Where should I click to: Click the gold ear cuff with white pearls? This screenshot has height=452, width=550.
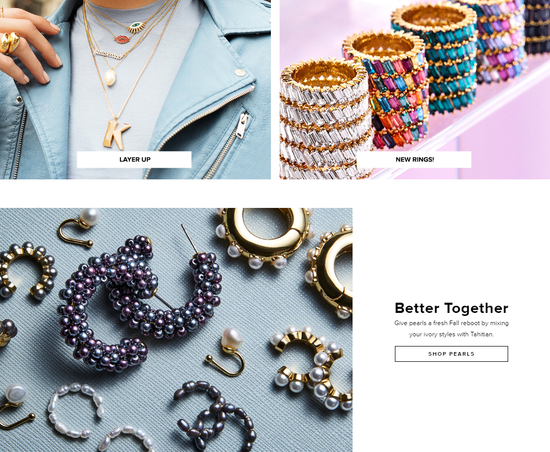coord(312,366)
